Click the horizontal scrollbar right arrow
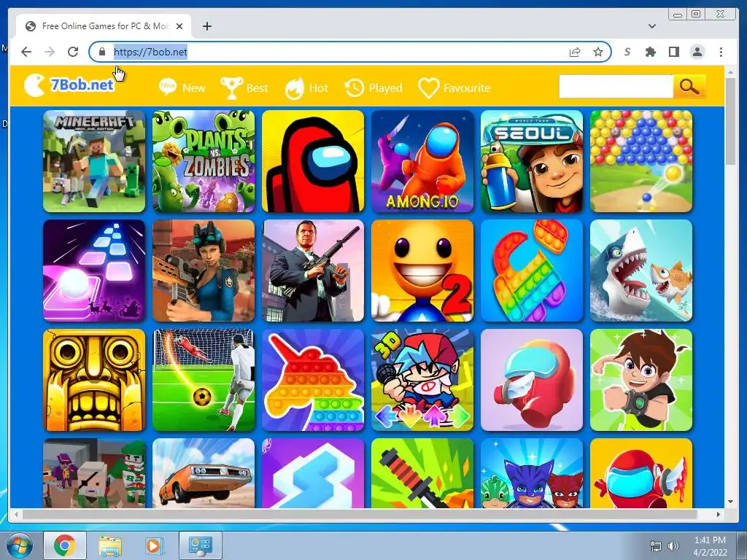The image size is (747, 560). (x=719, y=514)
